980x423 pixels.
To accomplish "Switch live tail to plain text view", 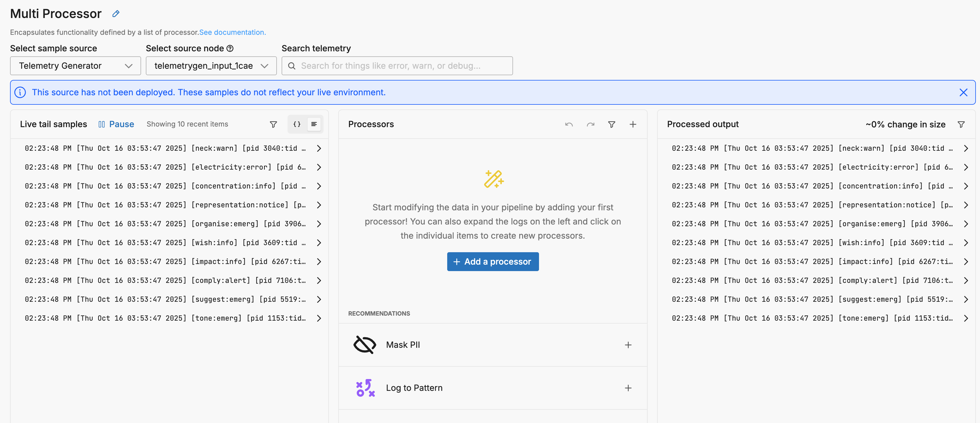I will pos(314,124).
